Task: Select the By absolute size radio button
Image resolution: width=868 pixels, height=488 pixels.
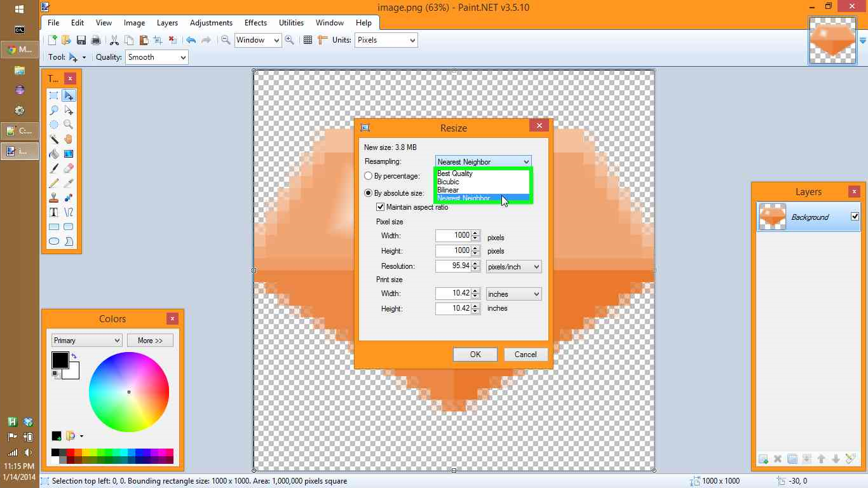Action: tap(369, 193)
